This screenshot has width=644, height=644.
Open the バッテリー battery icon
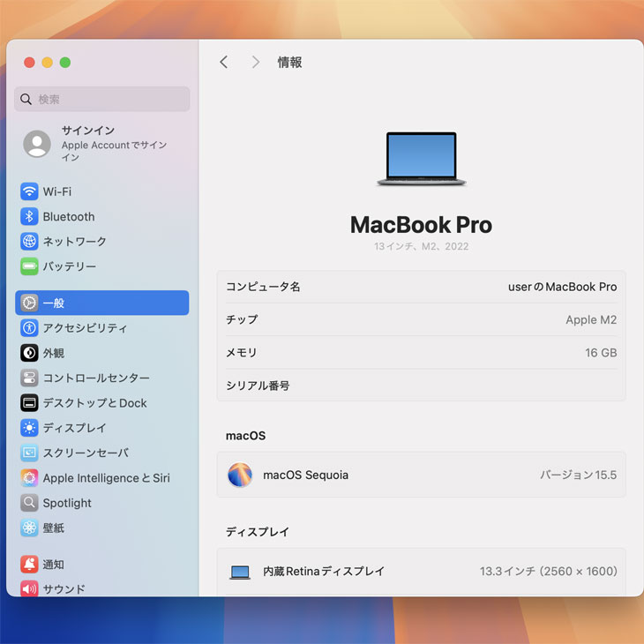tap(29, 266)
